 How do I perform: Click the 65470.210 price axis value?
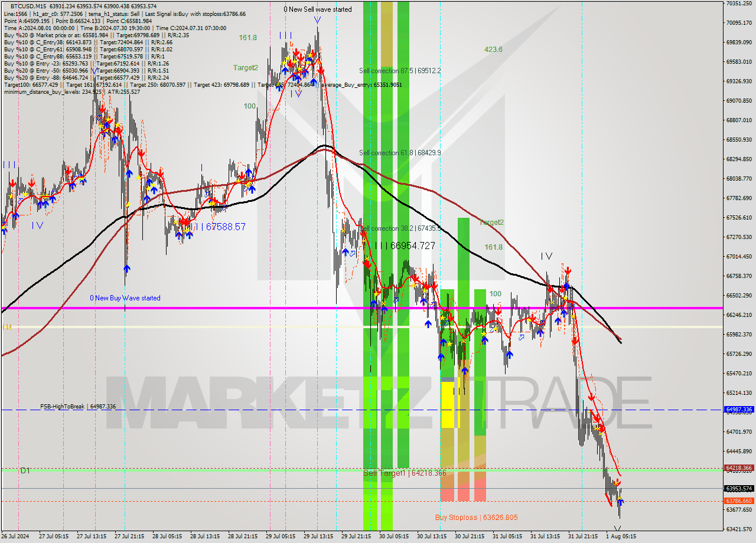tap(739, 374)
